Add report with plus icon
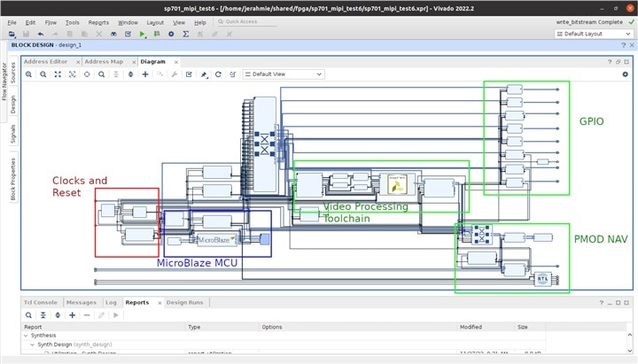638x364 pixels. click(73, 315)
